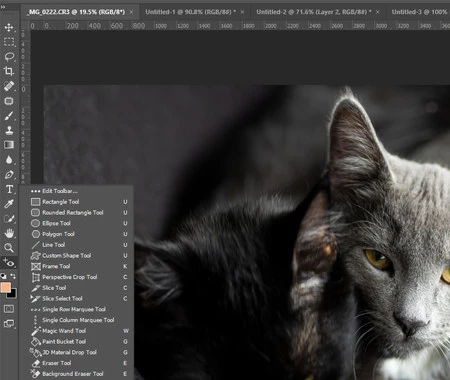The height and width of the screenshot is (380, 450).
Task: Choose Magic Wand Tool from the flyout
Action: (77, 331)
